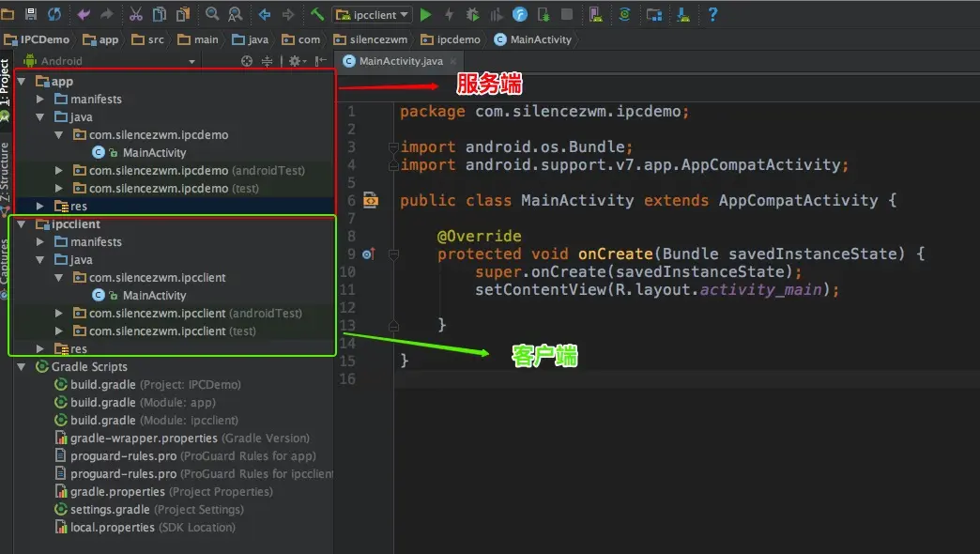The width and height of the screenshot is (980, 554).
Task: Click the Copy icon in toolbar
Action: coord(160,14)
